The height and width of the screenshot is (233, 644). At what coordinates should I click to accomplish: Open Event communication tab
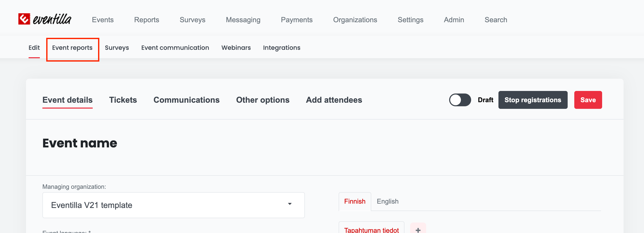coord(175,48)
